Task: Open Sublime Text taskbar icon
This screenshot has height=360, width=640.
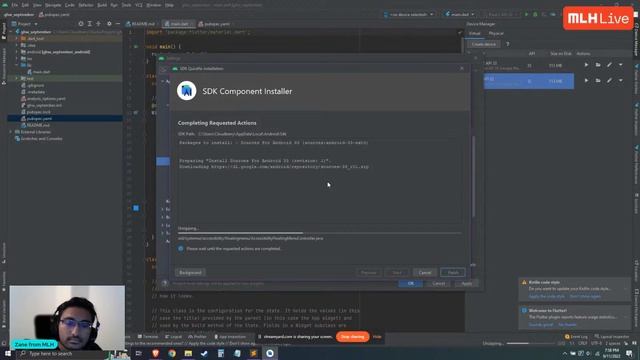Action: click(253, 353)
